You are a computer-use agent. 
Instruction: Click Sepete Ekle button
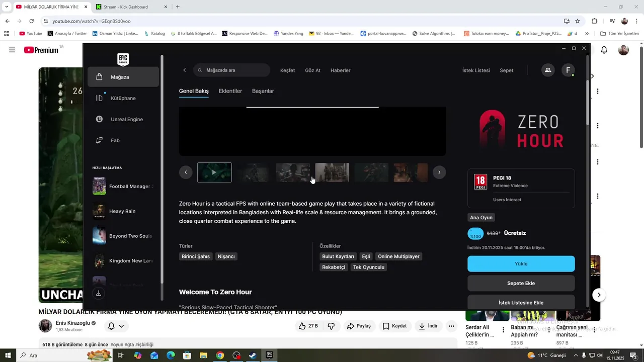pyautogui.click(x=521, y=283)
